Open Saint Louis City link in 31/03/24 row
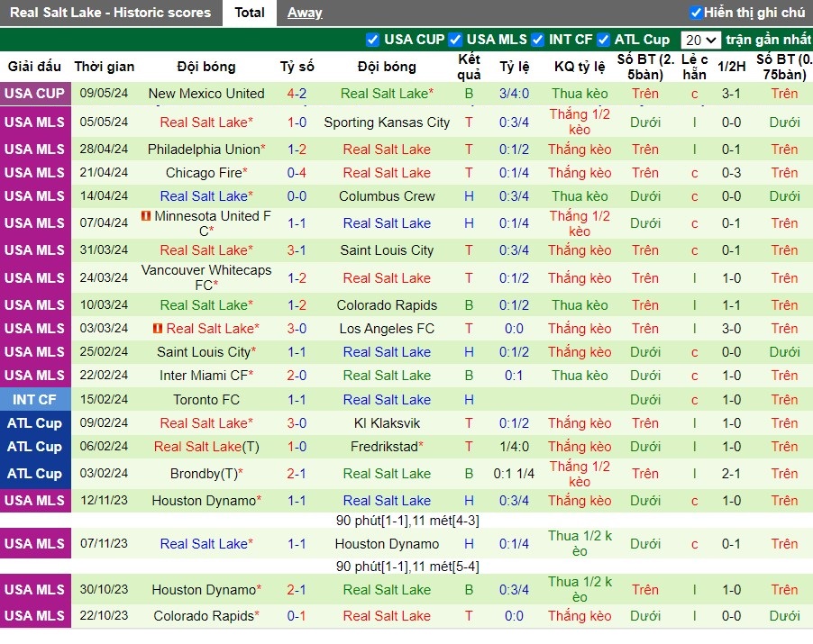 pyautogui.click(x=387, y=250)
